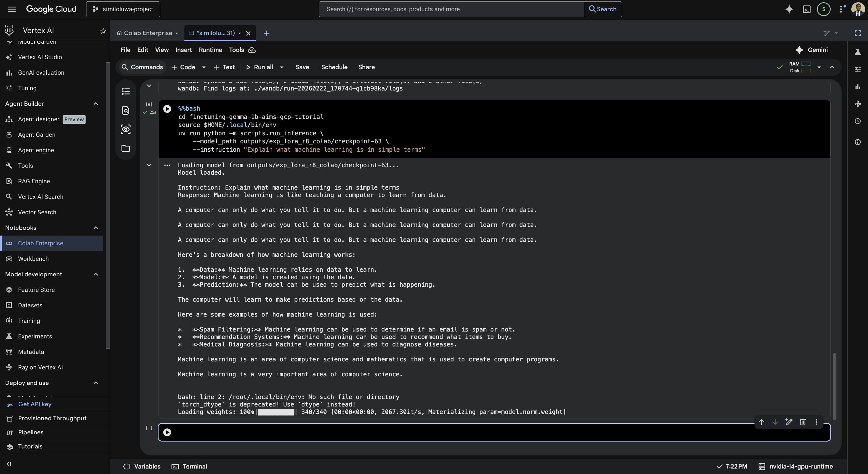Open the variable inspector panel
Viewport: 868px width, 474px height.
[126, 129]
